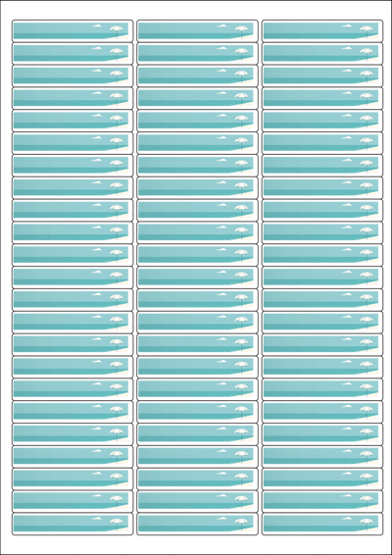392x555 pixels.
Task: Select the third label in the left column
Action: pyautogui.click(x=73, y=76)
